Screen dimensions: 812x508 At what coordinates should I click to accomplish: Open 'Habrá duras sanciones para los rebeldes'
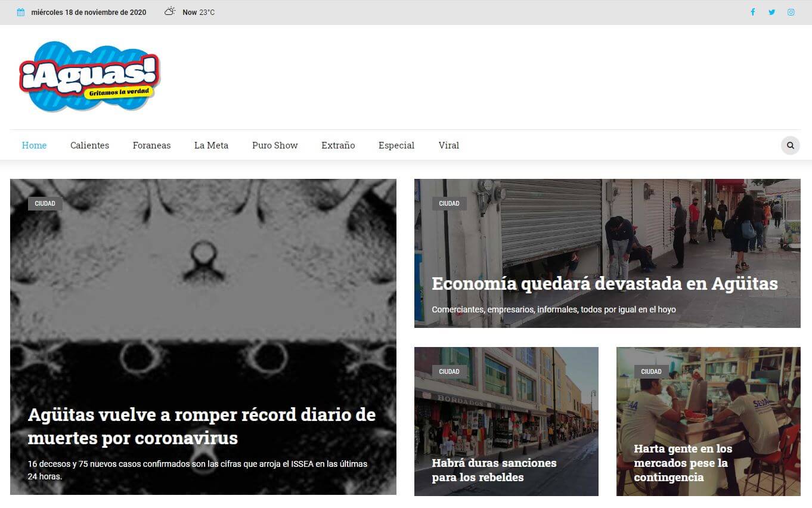click(x=494, y=470)
